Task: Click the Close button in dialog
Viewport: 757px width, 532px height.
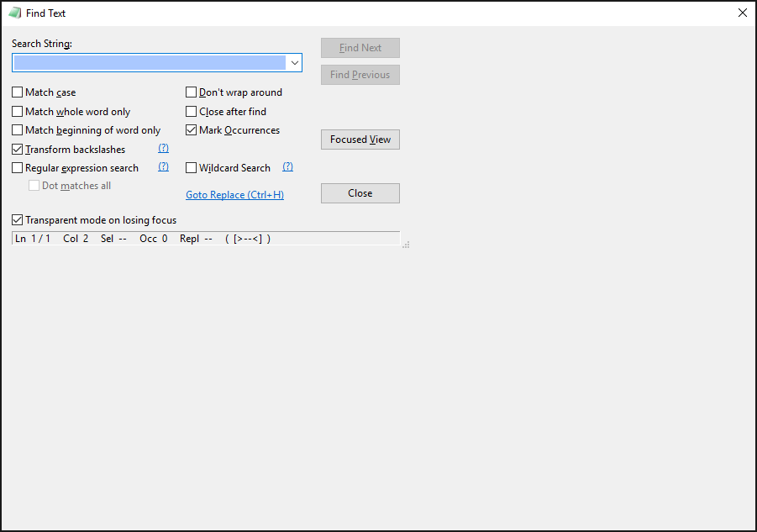Action: (360, 193)
